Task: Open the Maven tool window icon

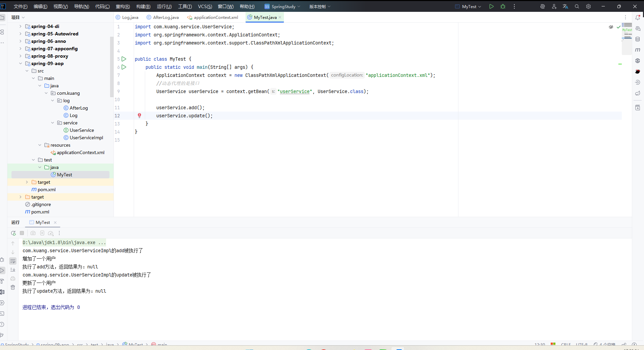Action: 638,50
